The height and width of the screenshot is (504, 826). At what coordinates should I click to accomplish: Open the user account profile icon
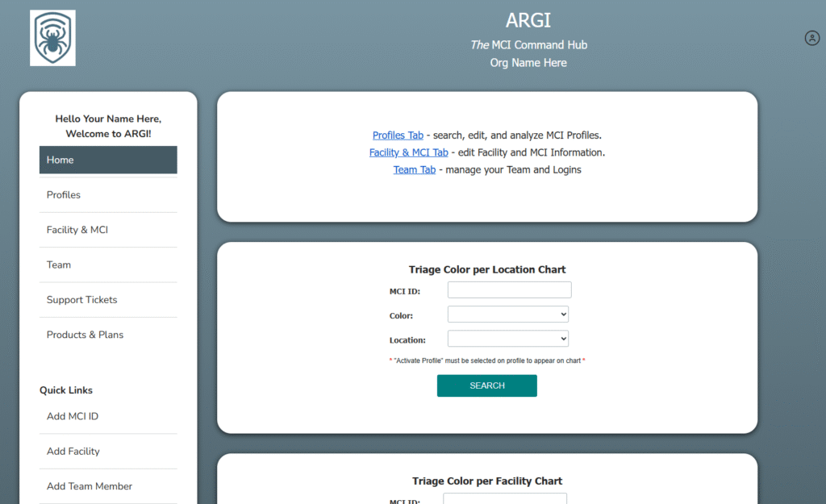[x=811, y=38]
